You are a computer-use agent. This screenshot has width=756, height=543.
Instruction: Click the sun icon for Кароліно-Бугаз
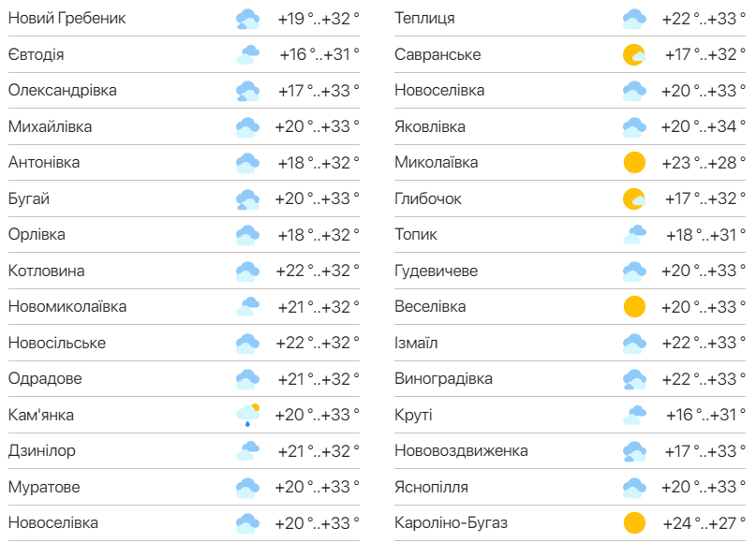pos(635,522)
